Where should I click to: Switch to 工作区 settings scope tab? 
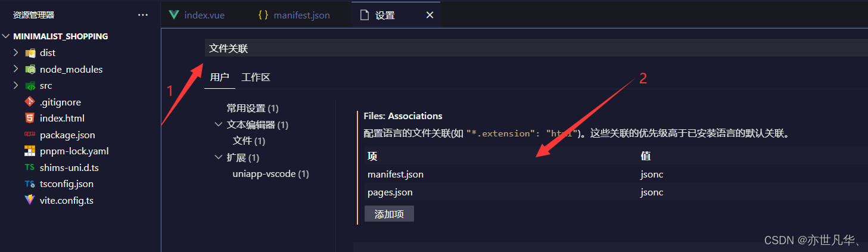pos(256,77)
